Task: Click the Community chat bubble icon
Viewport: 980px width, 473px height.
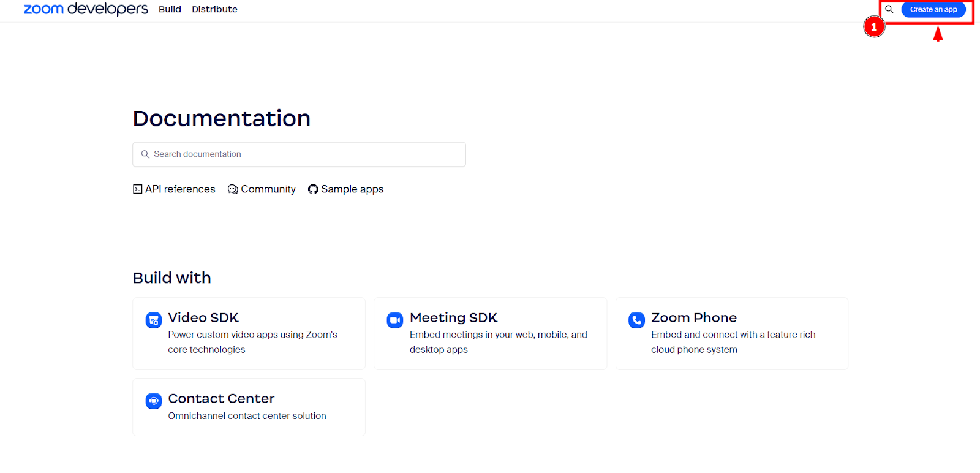Action: pyautogui.click(x=233, y=189)
